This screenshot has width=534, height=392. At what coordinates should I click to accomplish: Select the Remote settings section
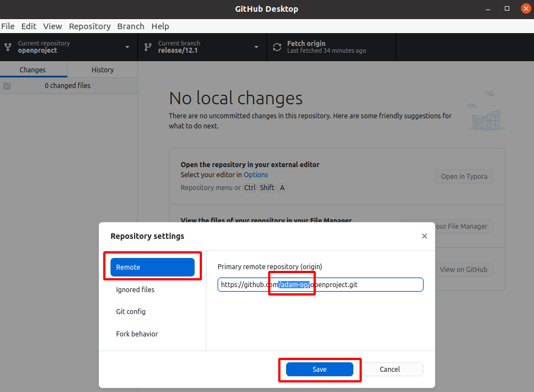coord(152,268)
